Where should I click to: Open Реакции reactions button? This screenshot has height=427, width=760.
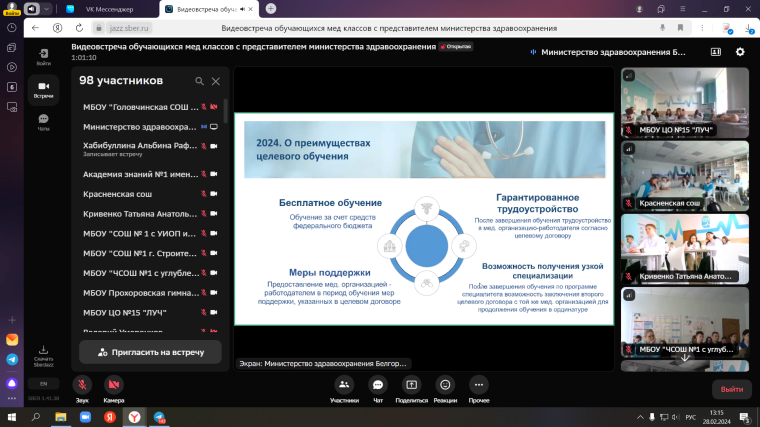pyautogui.click(x=445, y=385)
